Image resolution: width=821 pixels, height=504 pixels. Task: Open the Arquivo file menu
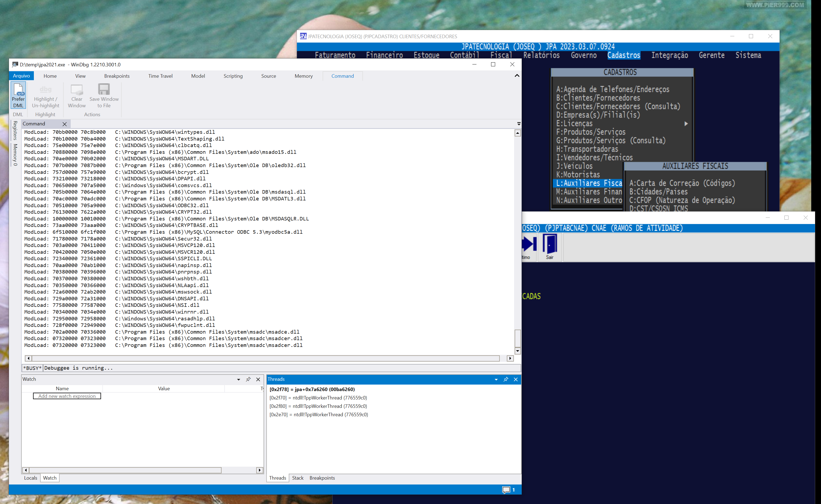pos(21,76)
